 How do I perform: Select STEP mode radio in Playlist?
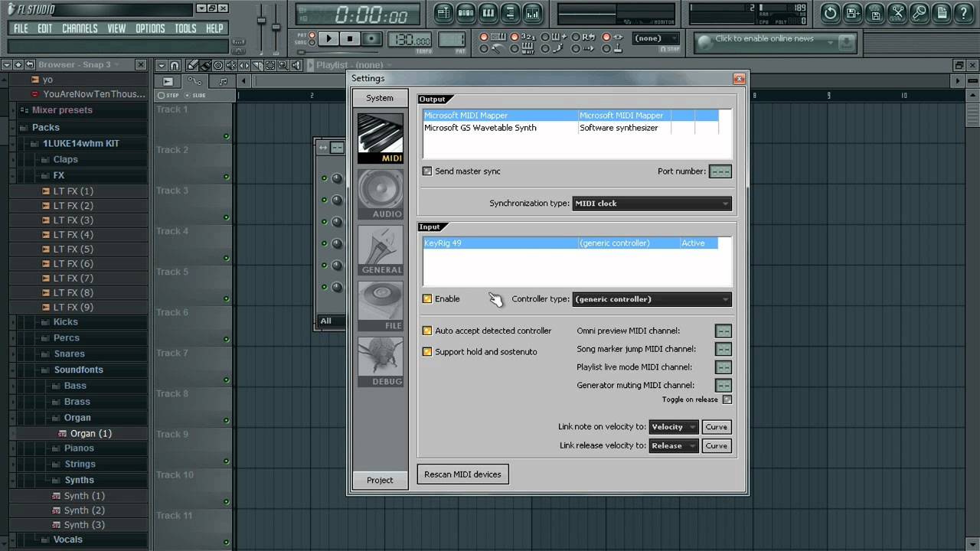[x=162, y=96]
